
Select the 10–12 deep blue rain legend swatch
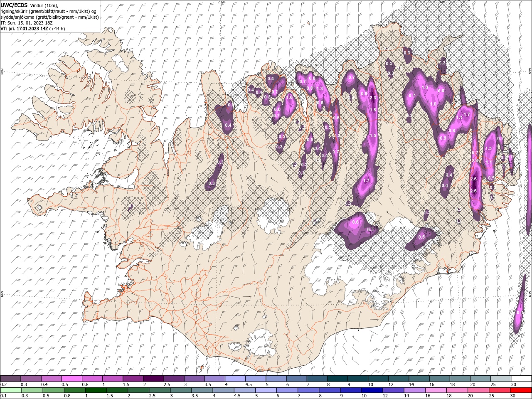[372, 390]
